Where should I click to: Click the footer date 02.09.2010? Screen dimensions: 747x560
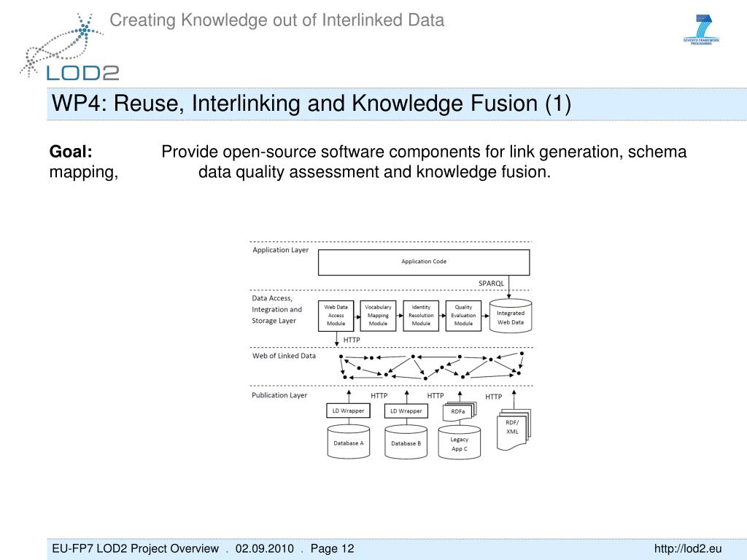point(264,548)
